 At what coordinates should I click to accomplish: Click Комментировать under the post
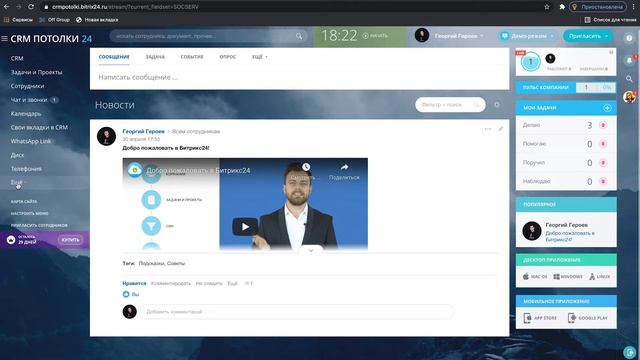pos(171,284)
